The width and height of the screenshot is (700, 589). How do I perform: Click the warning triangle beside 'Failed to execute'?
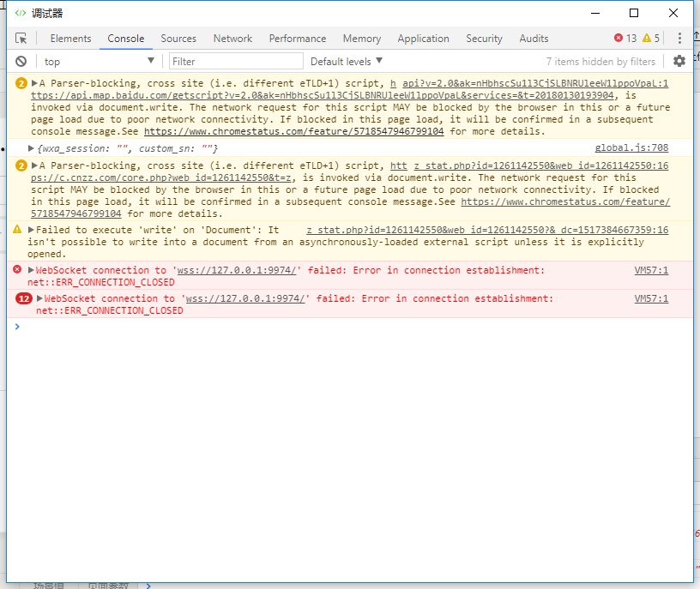click(17, 230)
